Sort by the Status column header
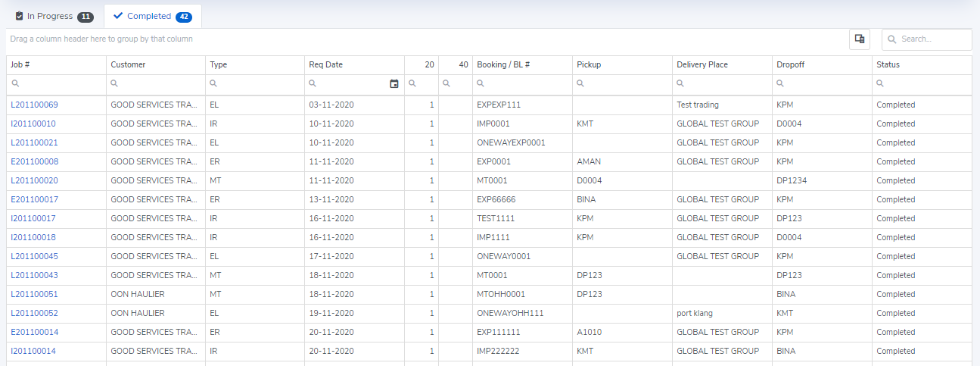Image resolution: width=980 pixels, height=366 pixels. (x=888, y=65)
